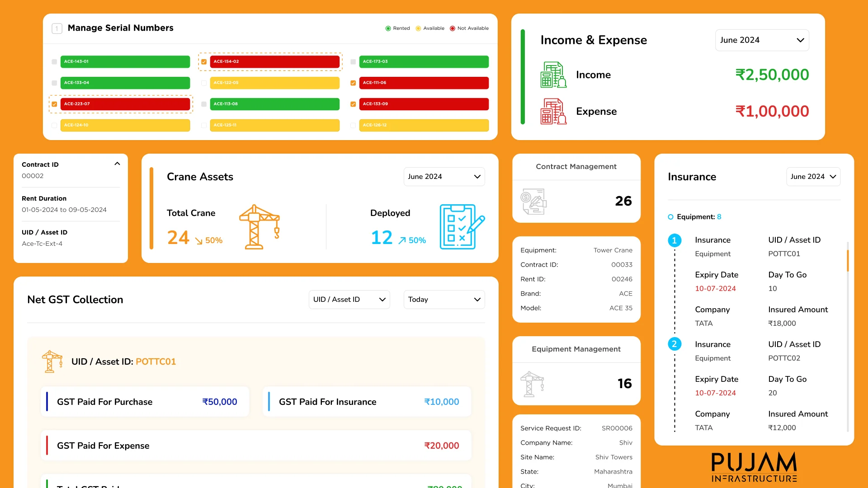Click the green ACE-173-03 serial bar
The image size is (868, 488).
click(x=424, y=62)
